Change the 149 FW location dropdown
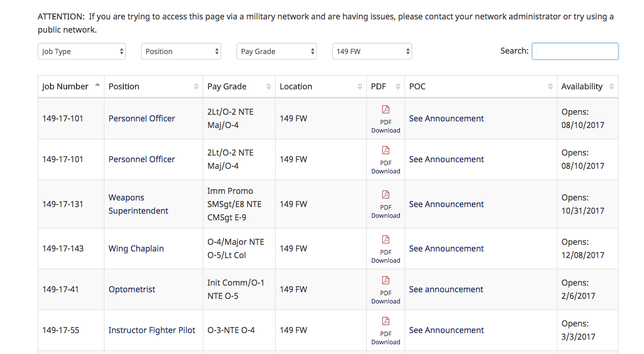The width and height of the screenshot is (644, 354). coord(372,52)
